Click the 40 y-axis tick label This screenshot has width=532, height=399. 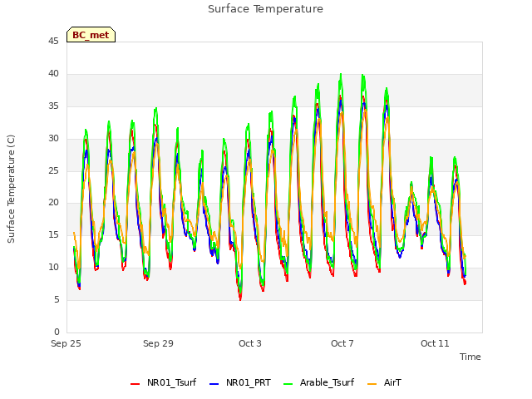(53, 73)
